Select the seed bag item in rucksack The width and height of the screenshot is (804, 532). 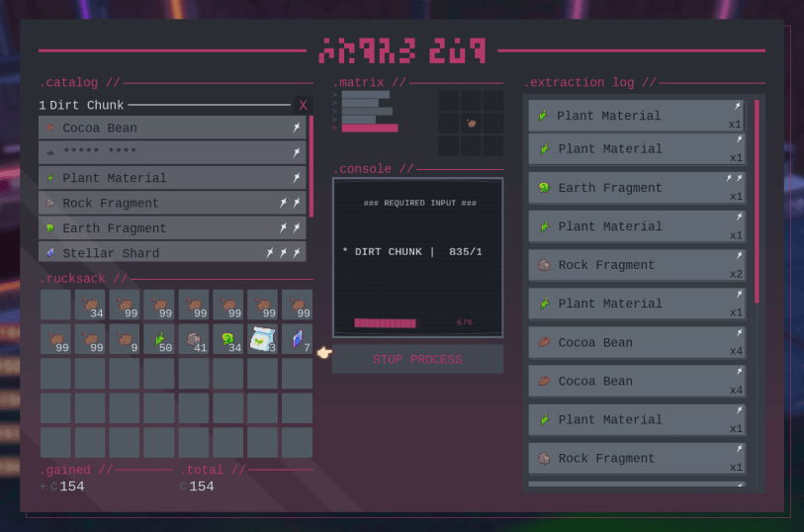pyautogui.click(x=263, y=339)
